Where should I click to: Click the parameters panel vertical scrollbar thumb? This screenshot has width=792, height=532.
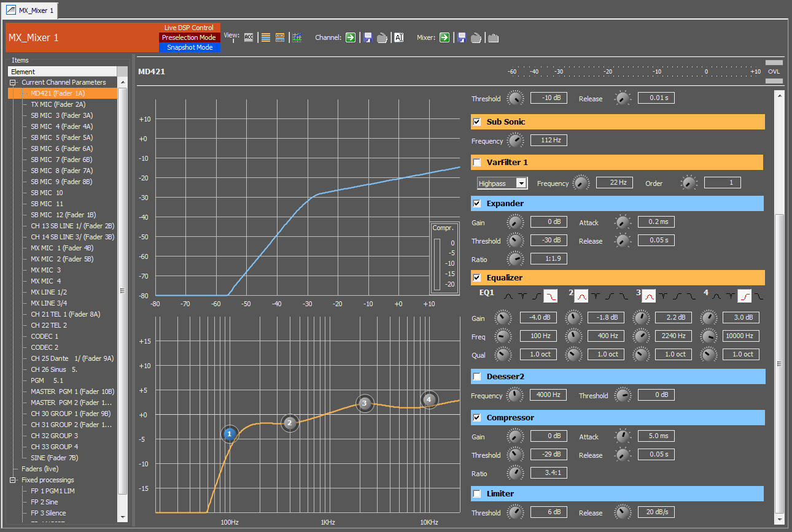[x=780, y=363]
